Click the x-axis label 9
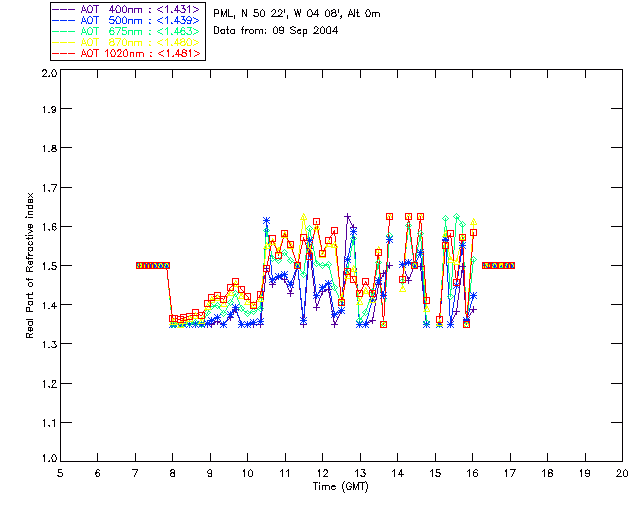This screenshot has width=640, height=512. [210, 473]
